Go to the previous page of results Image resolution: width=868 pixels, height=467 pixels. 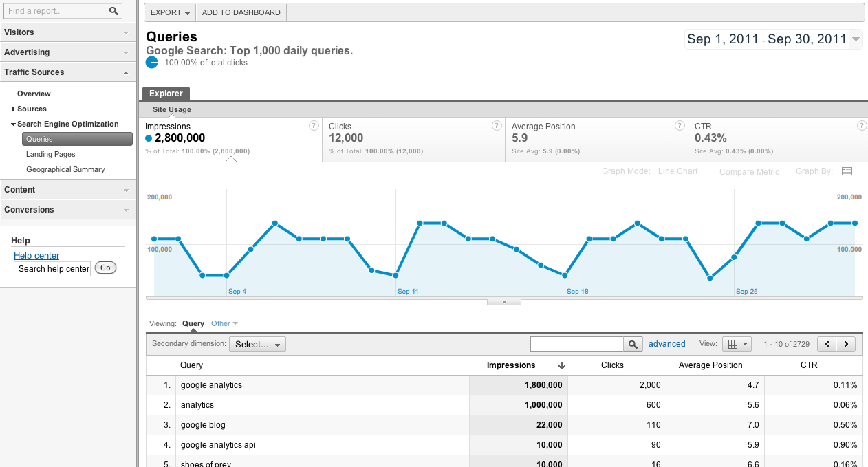click(827, 344)
